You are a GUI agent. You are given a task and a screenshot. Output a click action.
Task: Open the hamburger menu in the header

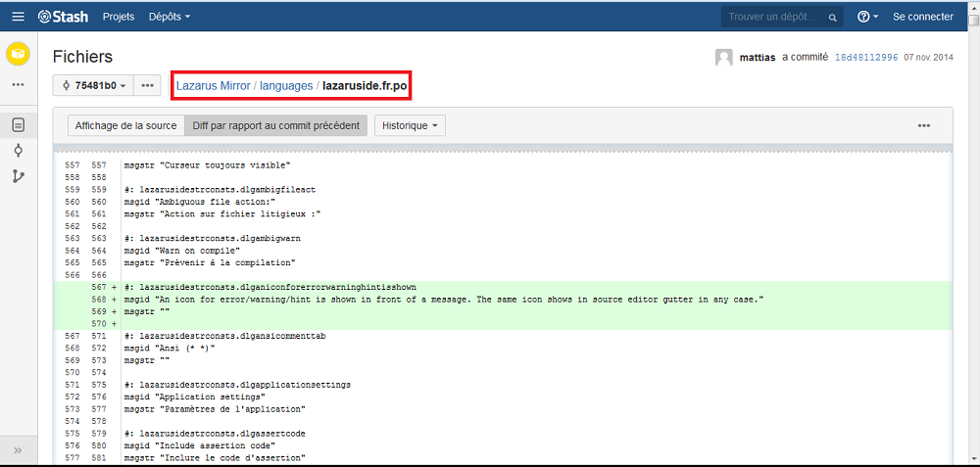[18, 17]
